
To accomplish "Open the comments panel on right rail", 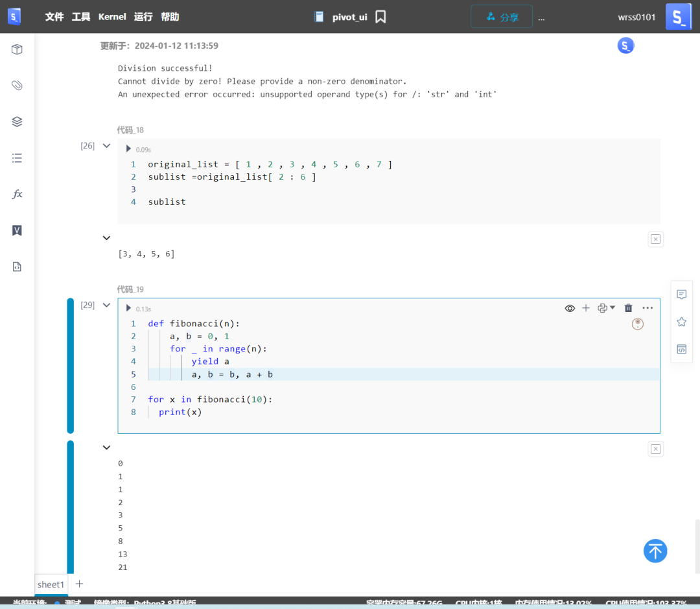I will (x=681, y=294).
